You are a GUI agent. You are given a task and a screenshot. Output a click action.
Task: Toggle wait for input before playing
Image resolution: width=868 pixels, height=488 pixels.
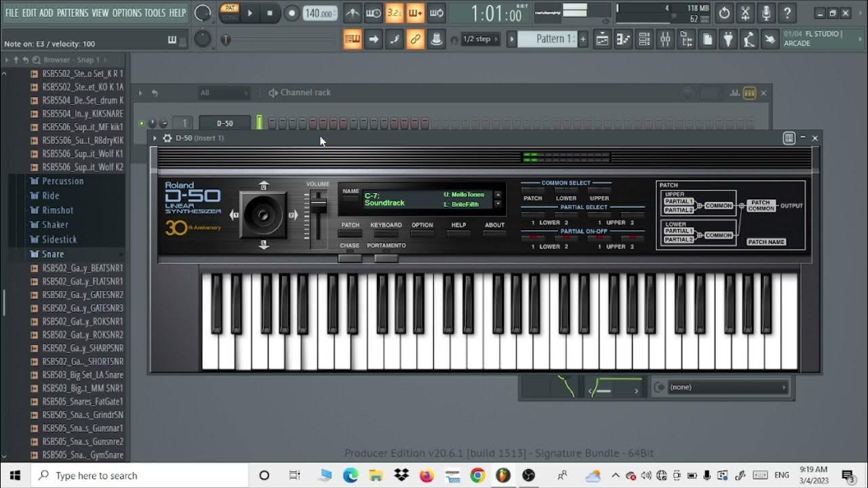click(x=373, y=13)
